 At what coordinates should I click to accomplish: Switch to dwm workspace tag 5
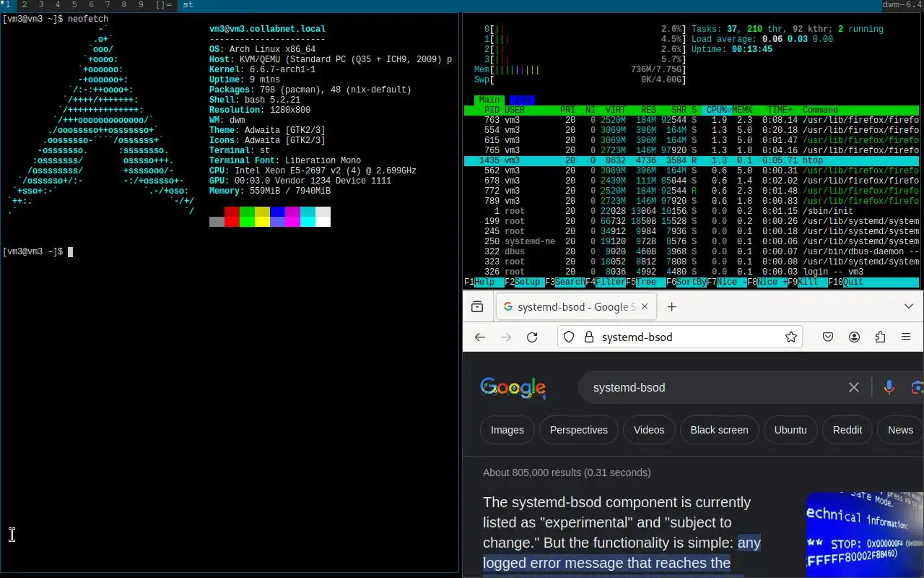click(x=74, y=5)
